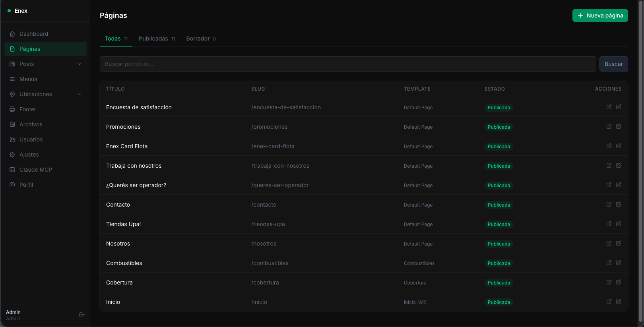The width and height of the screenshot is (644, 327).
Task: Open external link for Tiendas Upa! row
Action: (x=609, y=224)
